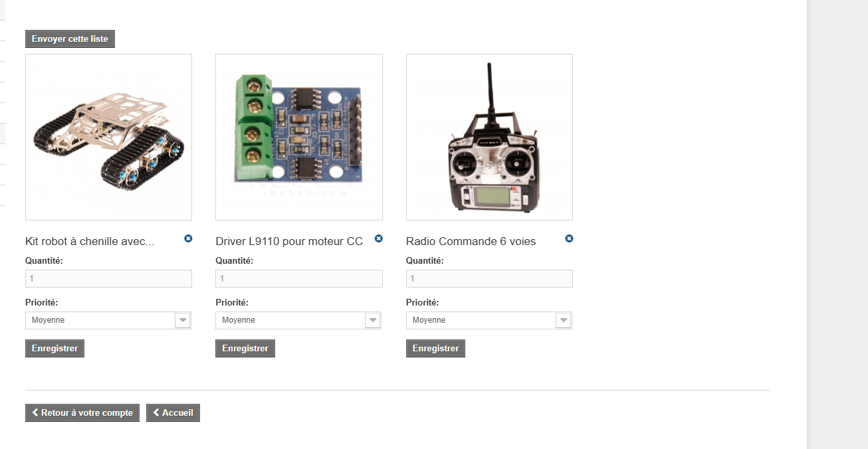Open the L9110 motor driver board image
This screenshot has height=449, width=868.
(x=299, y=137)
